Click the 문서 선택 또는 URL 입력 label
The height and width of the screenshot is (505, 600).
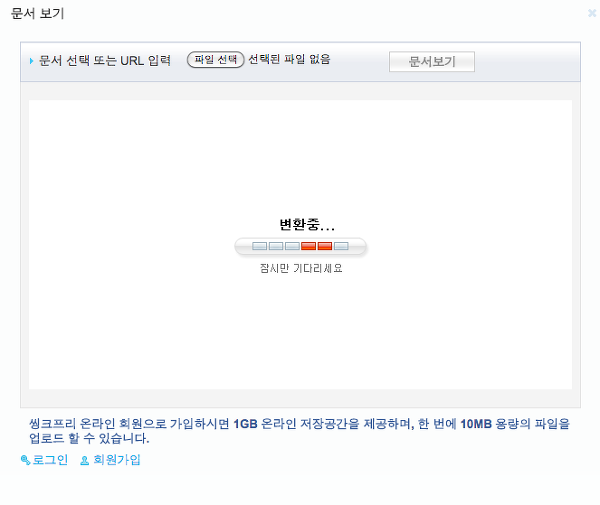[105, 60]
